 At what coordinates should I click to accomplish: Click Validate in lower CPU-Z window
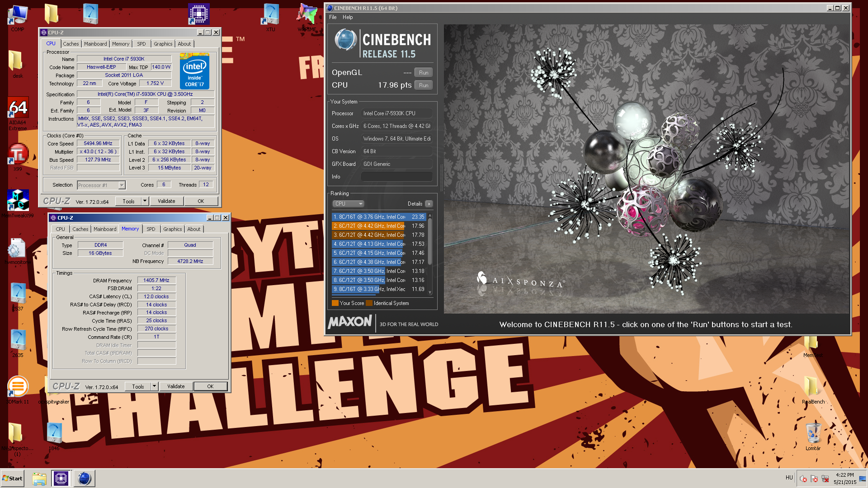176,386
